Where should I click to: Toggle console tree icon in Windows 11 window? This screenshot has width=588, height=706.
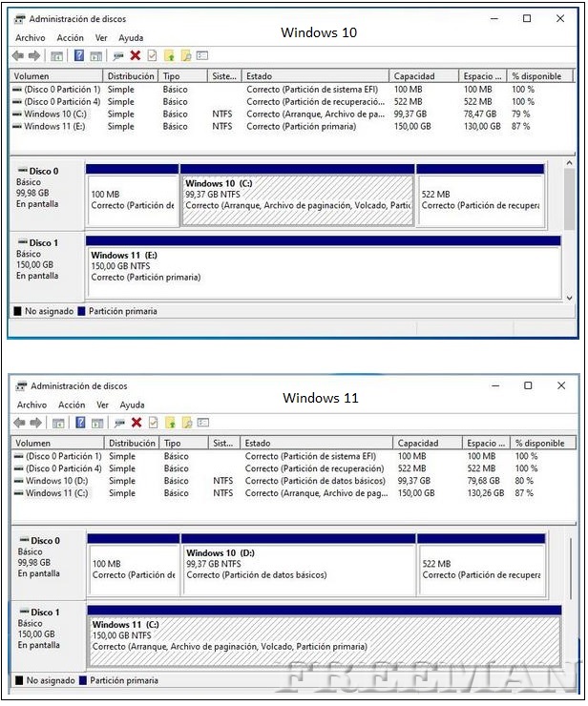(x=58, y=424)
